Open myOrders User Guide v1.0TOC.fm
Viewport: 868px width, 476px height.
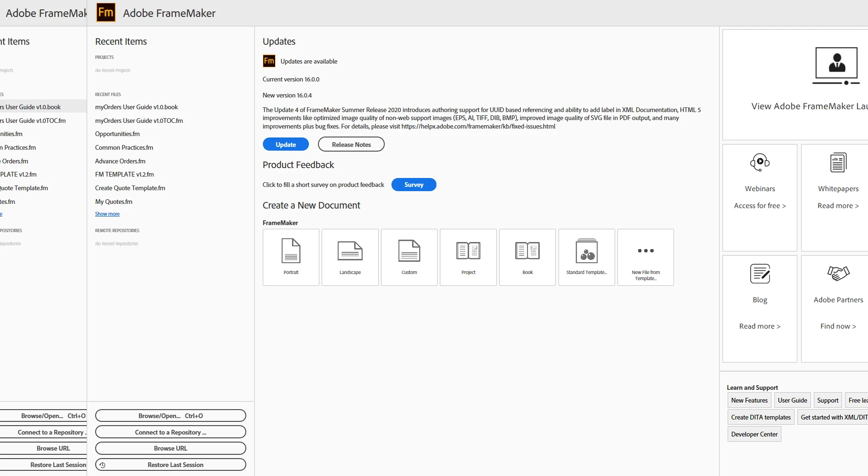(x=139, y=121)
